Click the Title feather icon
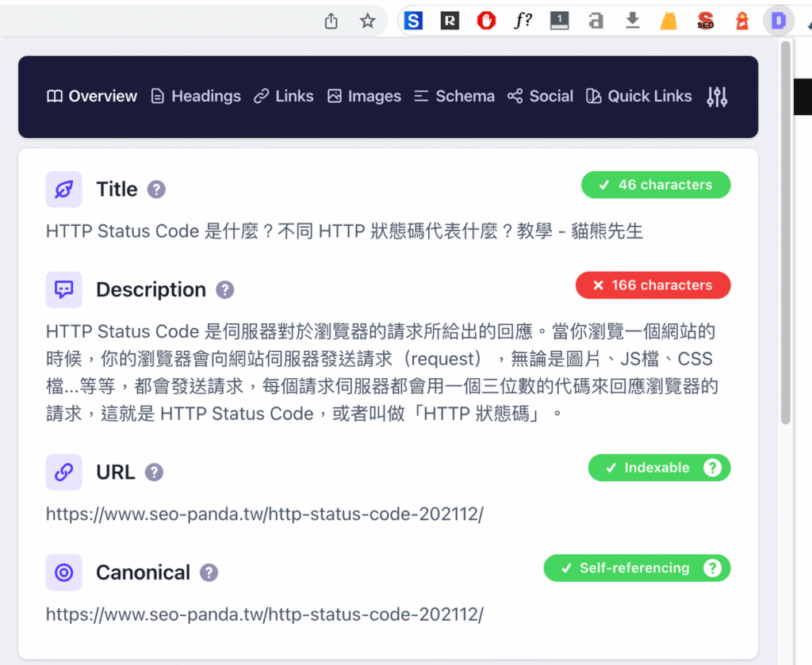 click(x=63, y=189)
